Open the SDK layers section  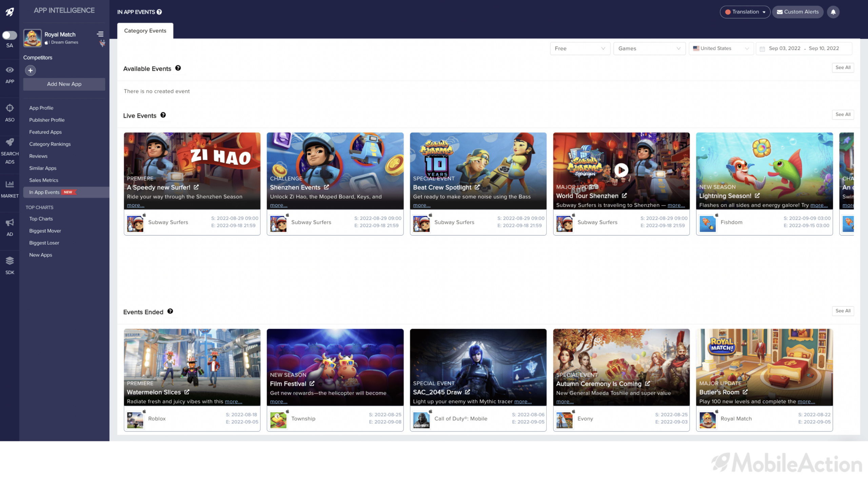(9, 266)
